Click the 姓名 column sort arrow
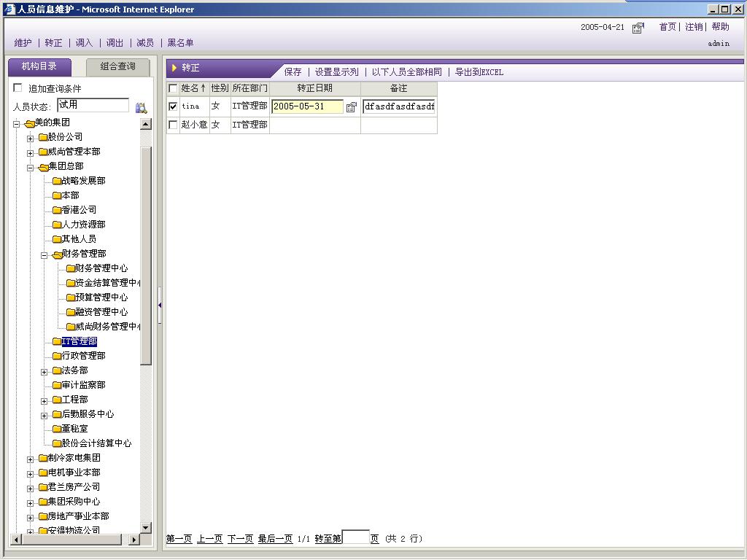 tap(204, 88)
